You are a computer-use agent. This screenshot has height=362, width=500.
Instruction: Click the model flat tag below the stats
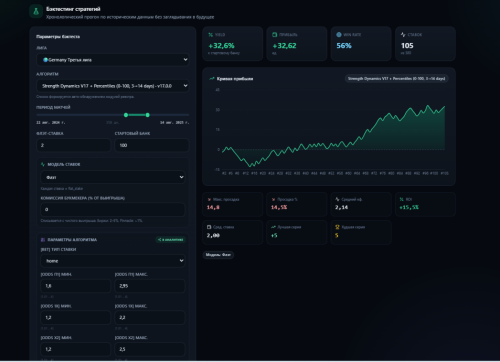(x=218, y=255)
